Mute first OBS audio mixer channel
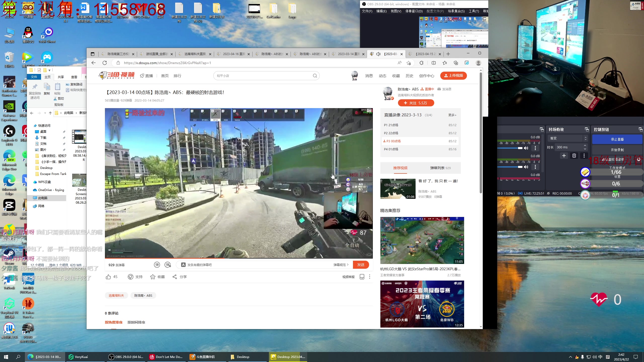This screenshot has height=362, width=644. pyautogui.click(x=526, y=148)
